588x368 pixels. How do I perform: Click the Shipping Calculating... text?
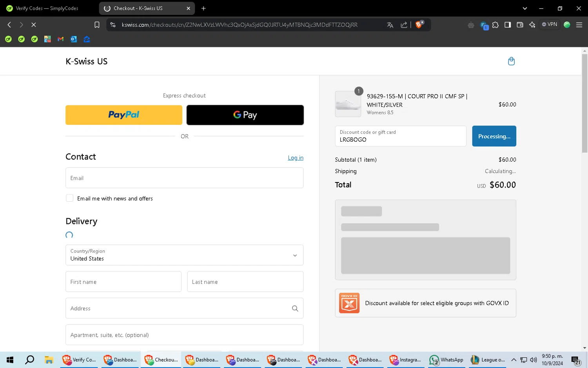500,171
